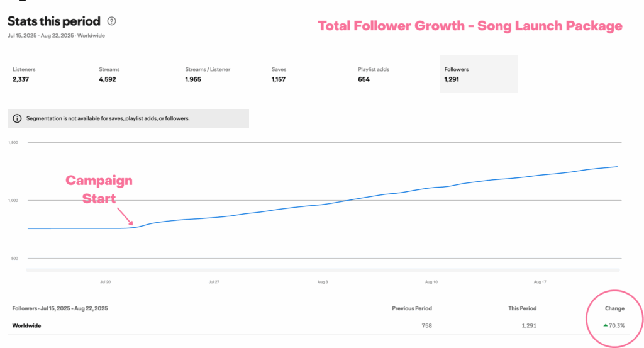
Task: Click the Worldwide row label
Action: click(28, 325)
